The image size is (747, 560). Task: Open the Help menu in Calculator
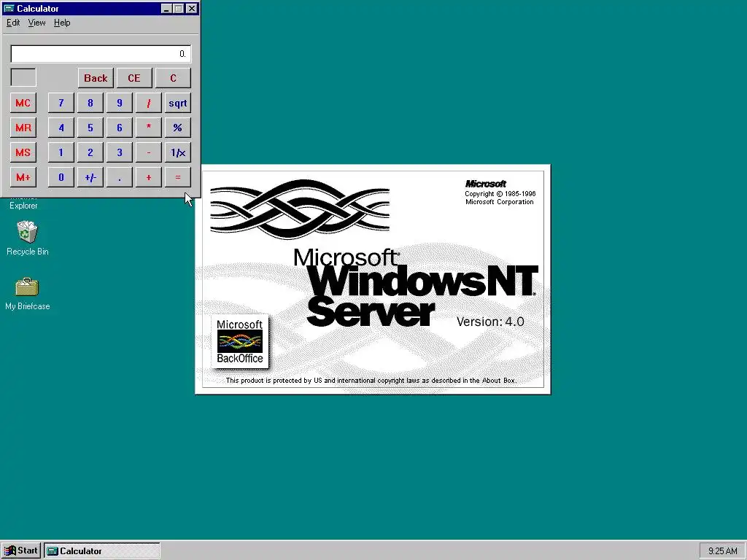click(x=62, y=23)
